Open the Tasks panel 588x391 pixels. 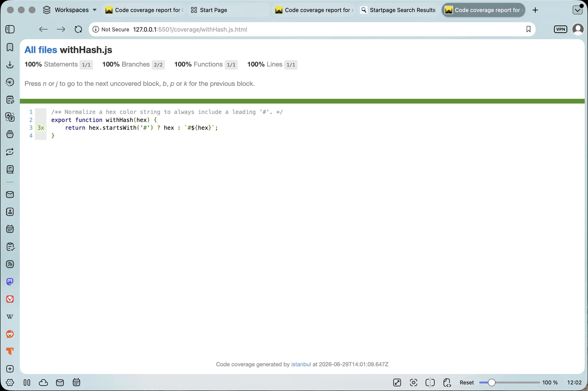[10, 247]
